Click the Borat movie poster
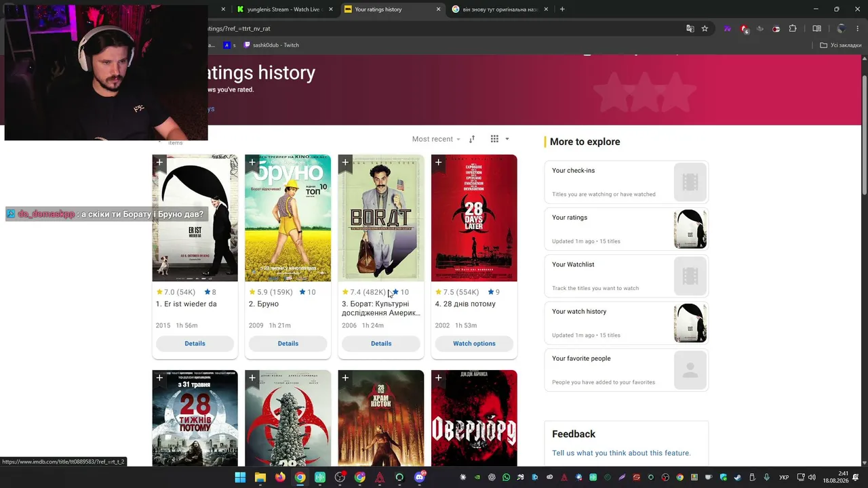Viewport: 868px width, 488px height. [x=381, y=218]
